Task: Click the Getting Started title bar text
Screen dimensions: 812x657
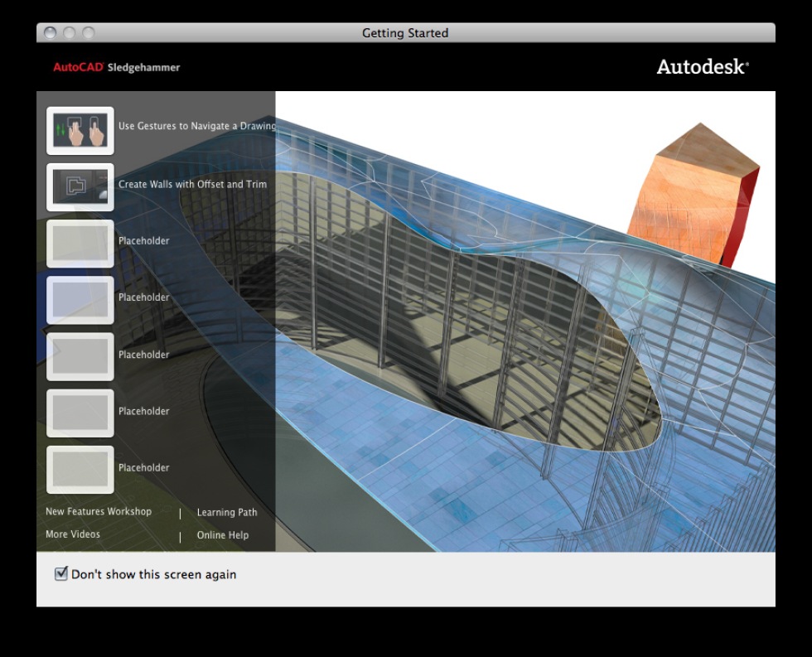Action: click(x=405, y=33)
